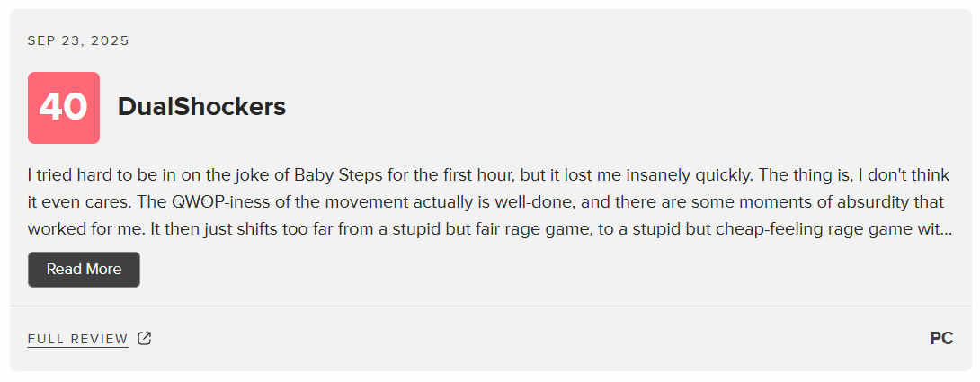The image size is (980, 382).
Task: Click the horizontal divider above Full Review
Action: (490, 306)
